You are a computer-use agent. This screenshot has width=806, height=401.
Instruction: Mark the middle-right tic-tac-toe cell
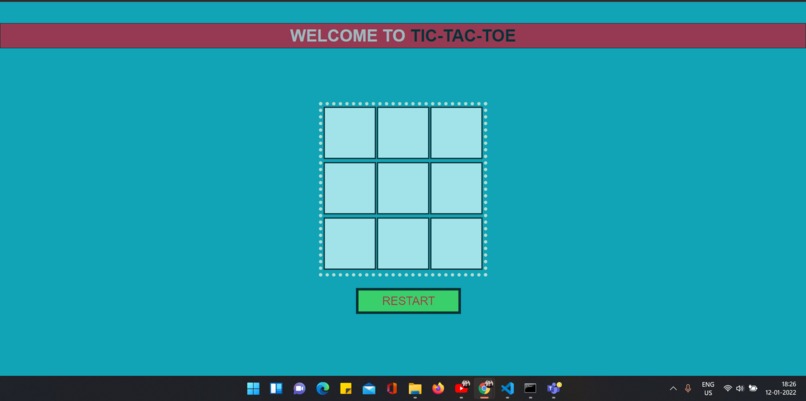tap(456, 188)
